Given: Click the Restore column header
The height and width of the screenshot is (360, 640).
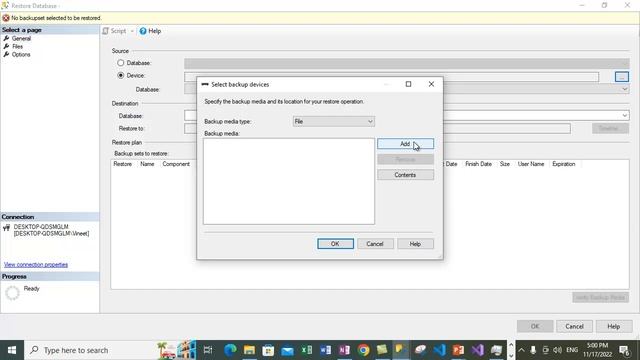Looking at the screenshot, I should pos(122,164).
